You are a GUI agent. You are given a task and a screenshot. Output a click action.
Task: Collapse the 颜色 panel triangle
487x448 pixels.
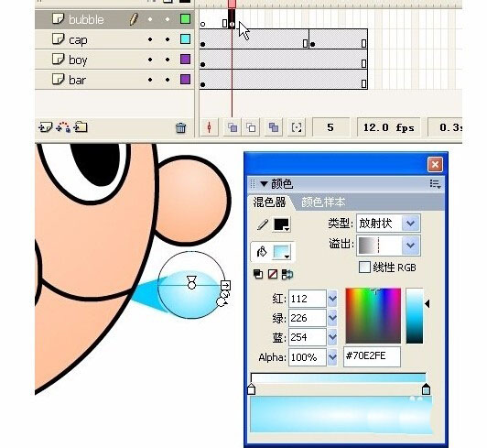tap(264, 184)
